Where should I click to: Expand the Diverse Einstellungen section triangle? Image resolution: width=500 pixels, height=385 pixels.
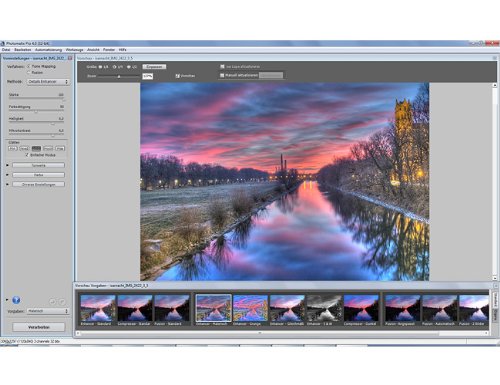7,184
